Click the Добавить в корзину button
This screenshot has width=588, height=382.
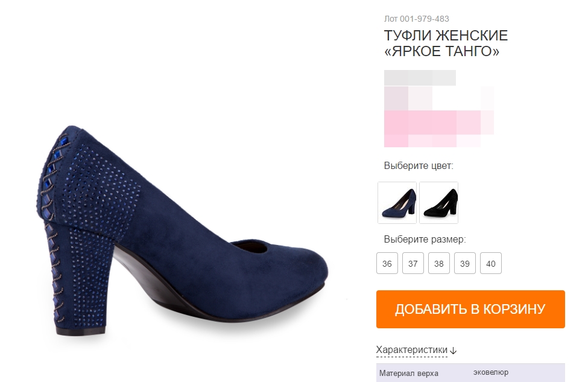470,309
